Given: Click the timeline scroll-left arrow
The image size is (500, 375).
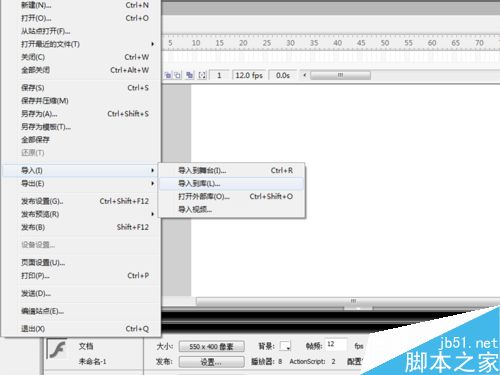Looking at the screenshot, I should (x=304, y=75).
